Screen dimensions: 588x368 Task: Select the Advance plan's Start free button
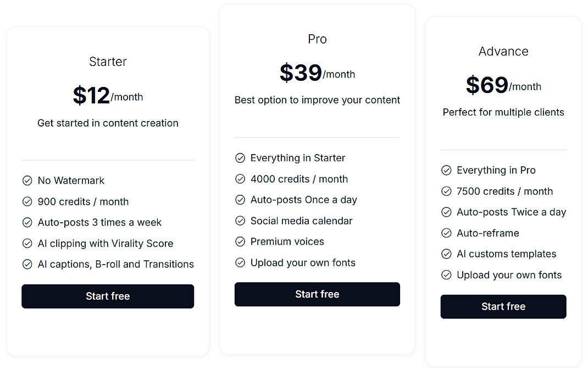tap(503, 306)
